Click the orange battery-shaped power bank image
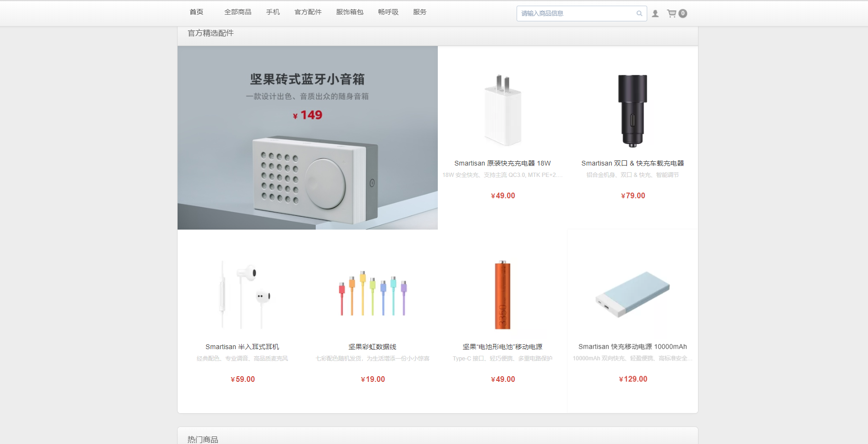The image size is (868, 444). (x=503, y=294)
